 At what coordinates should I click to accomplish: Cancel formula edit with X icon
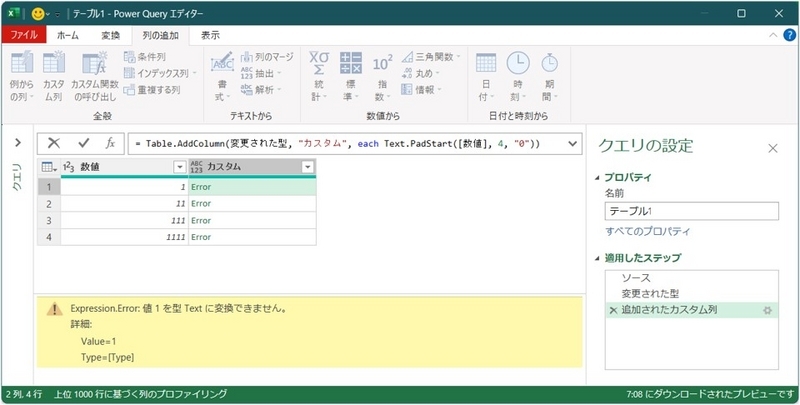54,144
